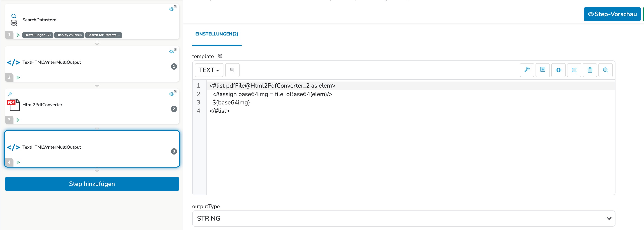This screenshot has width=644, height=230.
Task: Click the Step hinzufügen button
Action: point(92,184)
